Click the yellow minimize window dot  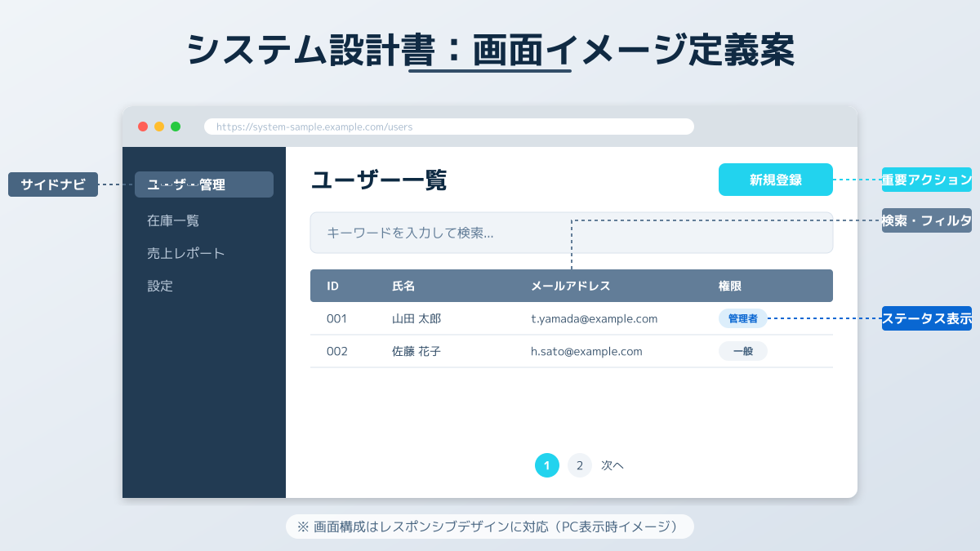tap(159, 127)
